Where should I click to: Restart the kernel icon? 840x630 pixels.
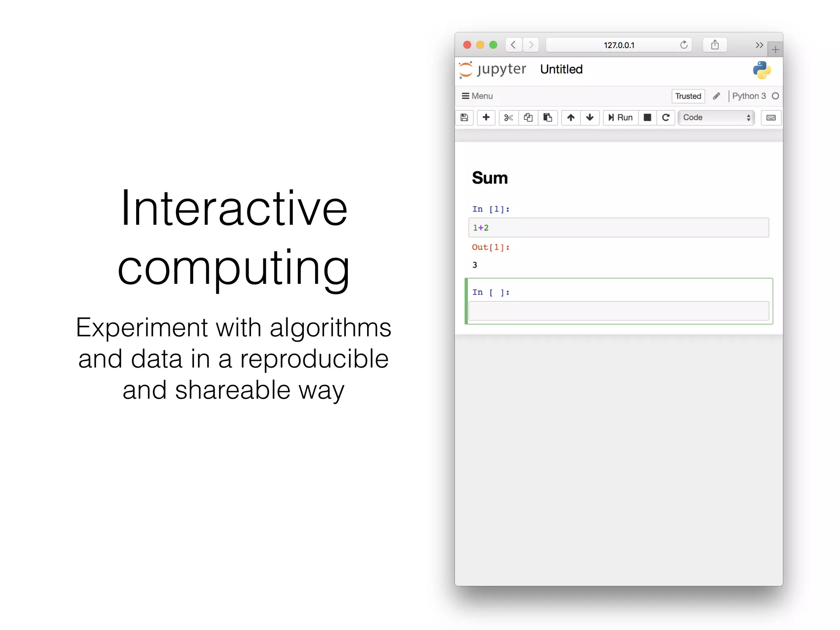[x=666, y=118]
